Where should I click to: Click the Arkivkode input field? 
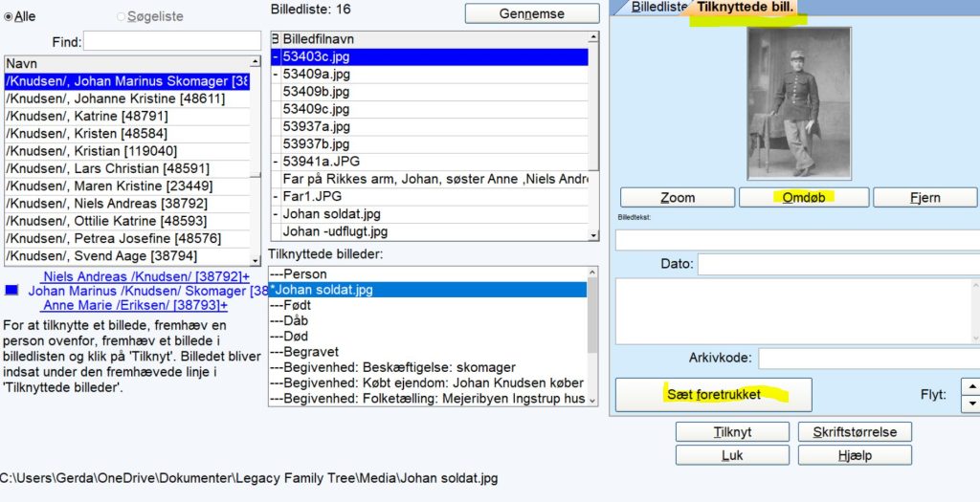pos(869,359)
